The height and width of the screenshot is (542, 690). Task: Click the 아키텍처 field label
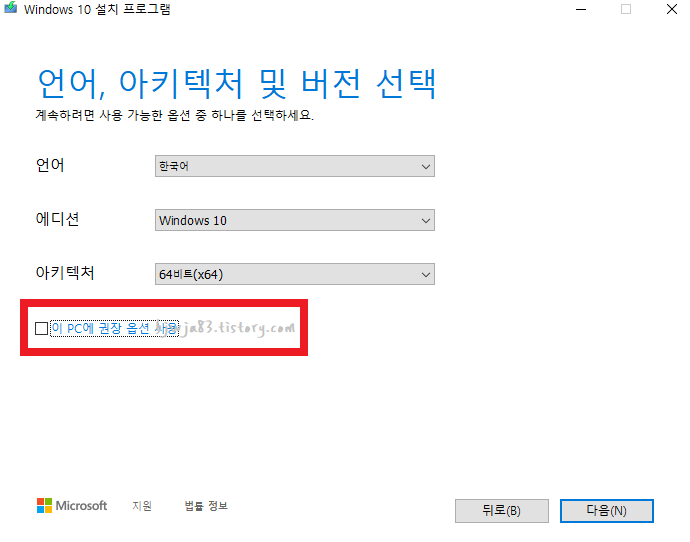point(65,273)
